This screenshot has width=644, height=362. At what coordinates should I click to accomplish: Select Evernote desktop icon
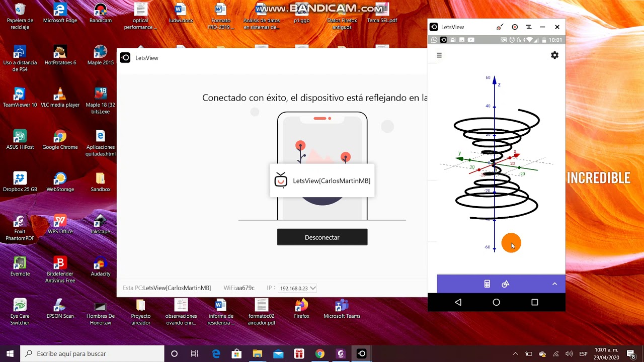(x=20, y=266)
